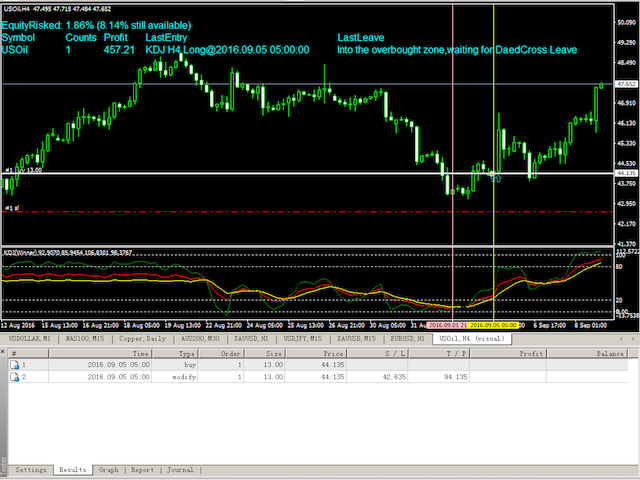Click the 47.652 current price label
The image size is (640, 480).
coord(627,84)
